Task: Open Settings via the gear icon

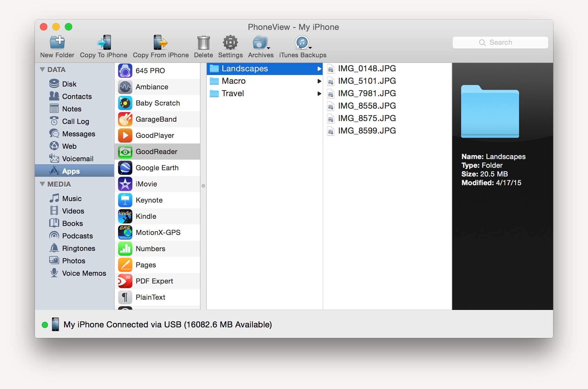Action: click(x=230, y=43)
